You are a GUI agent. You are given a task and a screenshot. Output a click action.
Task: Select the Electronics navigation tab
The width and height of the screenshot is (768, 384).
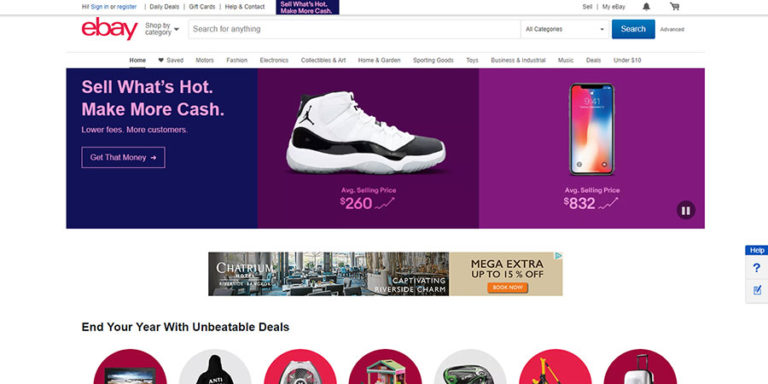coord(274,60)
